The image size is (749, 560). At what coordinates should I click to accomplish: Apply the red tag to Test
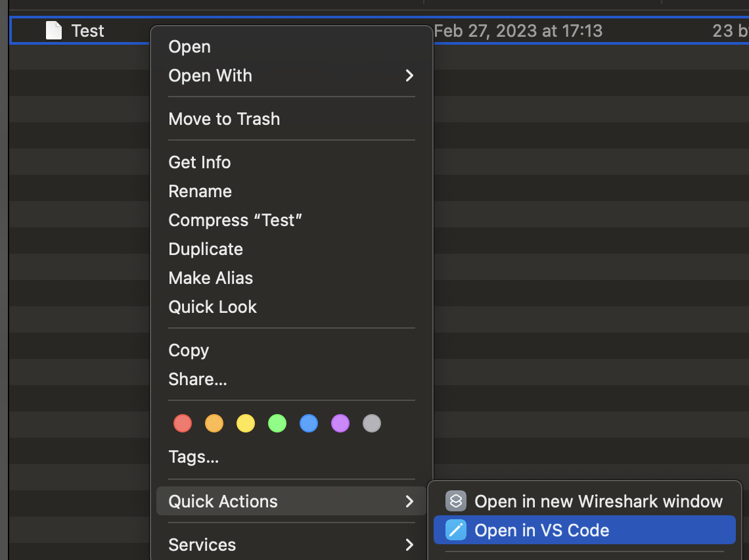click(183, 423)
